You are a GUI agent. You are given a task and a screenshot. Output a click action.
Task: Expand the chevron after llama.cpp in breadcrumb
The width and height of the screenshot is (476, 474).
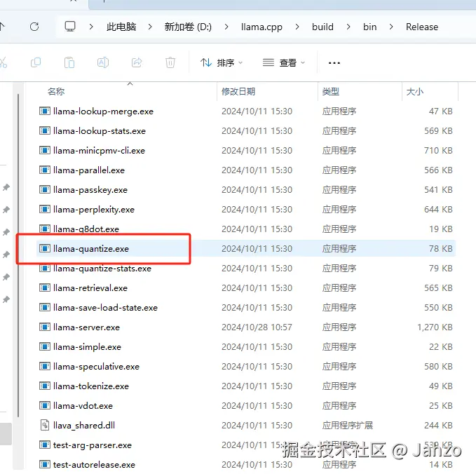point(297,27)
